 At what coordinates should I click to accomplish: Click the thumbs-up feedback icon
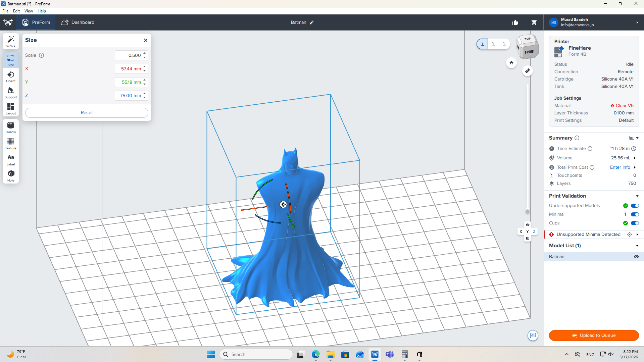pos(515,22)
